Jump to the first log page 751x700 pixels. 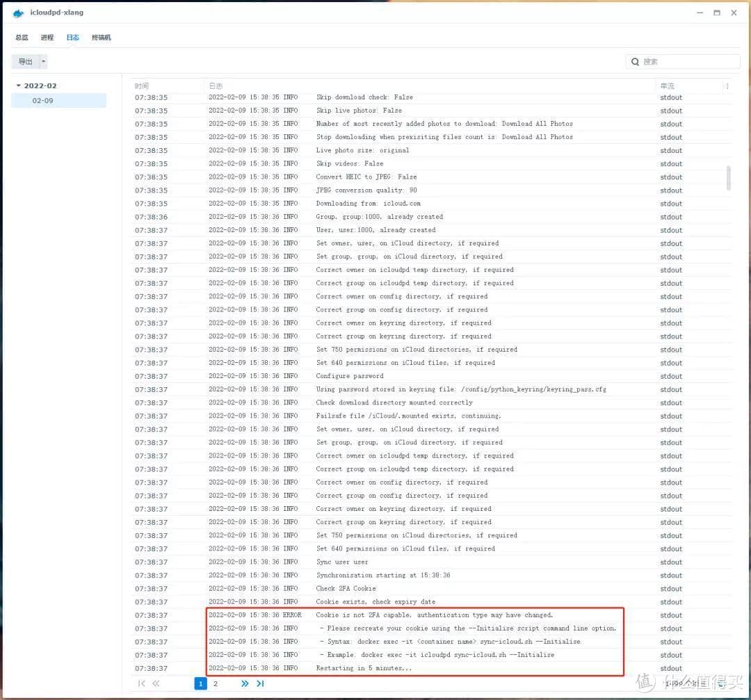142,683
